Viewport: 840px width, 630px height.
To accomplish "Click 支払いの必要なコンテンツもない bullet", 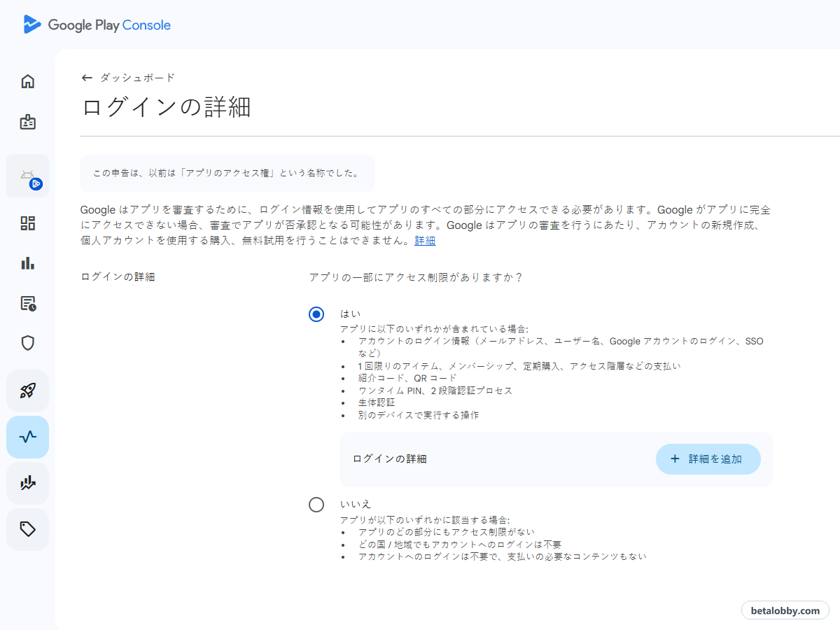I will coord(503,557).
